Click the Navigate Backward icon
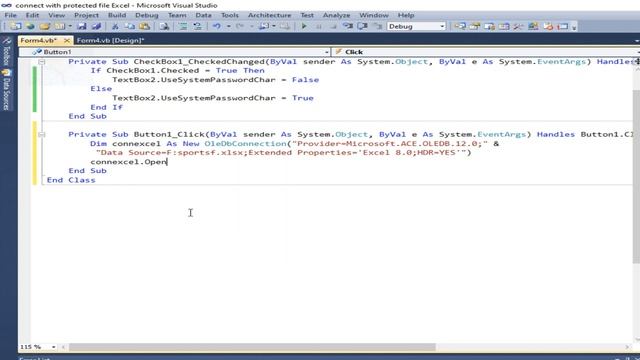640x360 pixels. coord(264,26)
